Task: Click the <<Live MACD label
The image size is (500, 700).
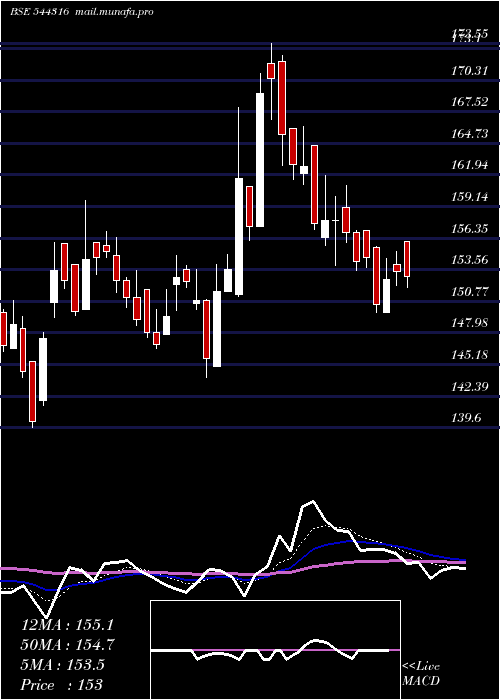Action: [x=421, y=674]
